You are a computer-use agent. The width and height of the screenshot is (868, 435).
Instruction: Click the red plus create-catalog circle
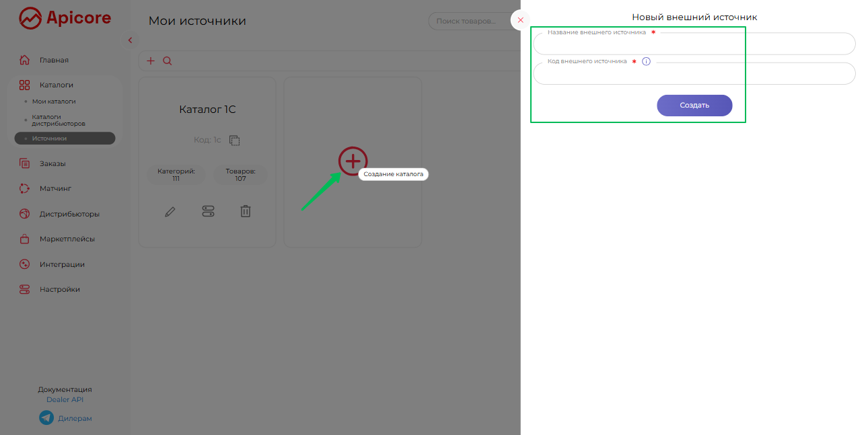[353, 161]
